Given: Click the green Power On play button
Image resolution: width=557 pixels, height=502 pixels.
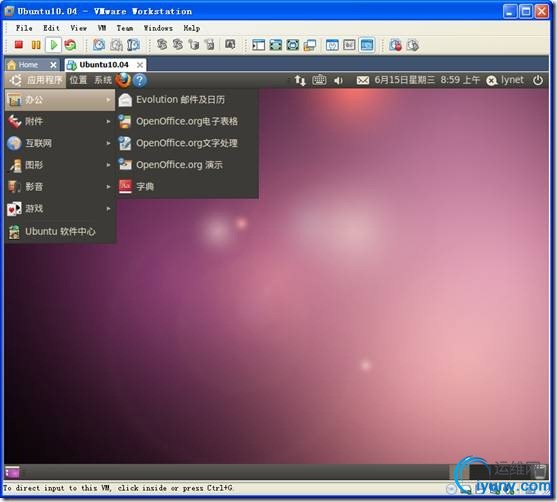Looking at the screenshot, I should pos(54,45).
